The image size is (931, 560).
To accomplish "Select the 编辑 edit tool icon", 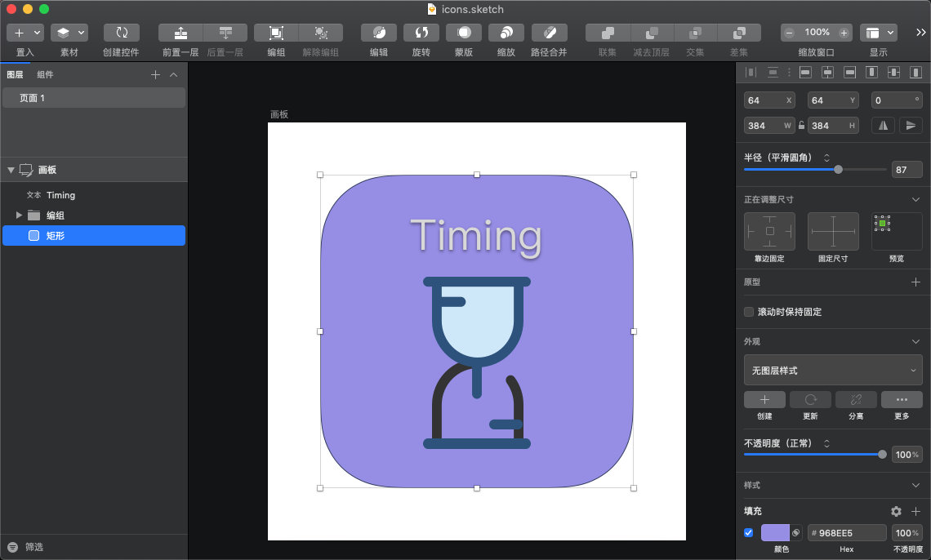I will 379,33.
